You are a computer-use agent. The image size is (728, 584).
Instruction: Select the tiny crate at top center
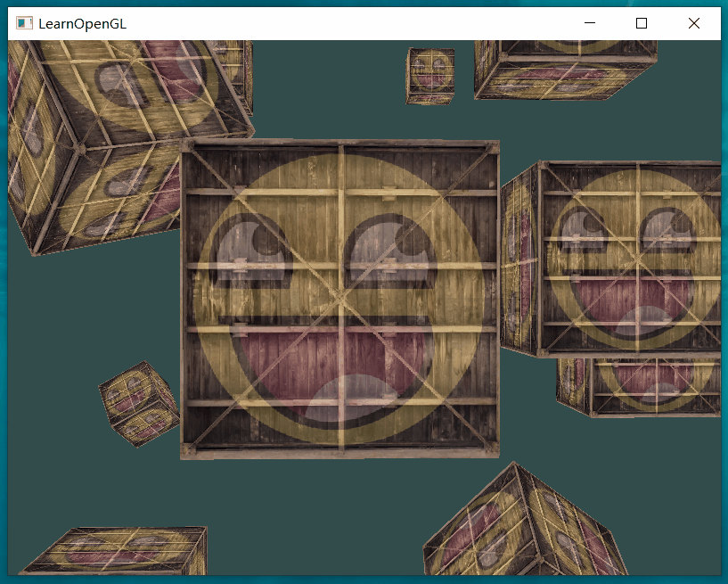pos(431,75)
